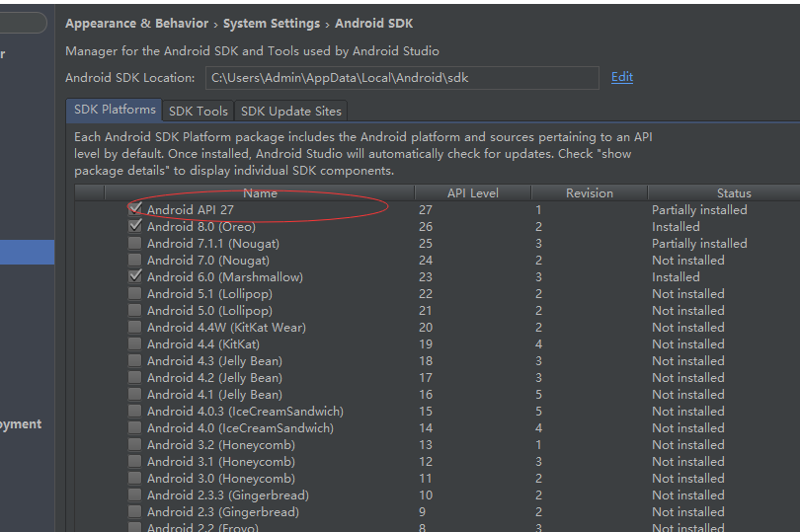This screenshot has height=532, width=800.
Task: Click 'Partially installed' status of Android 7.1.1
Action: tap(699, 244)
